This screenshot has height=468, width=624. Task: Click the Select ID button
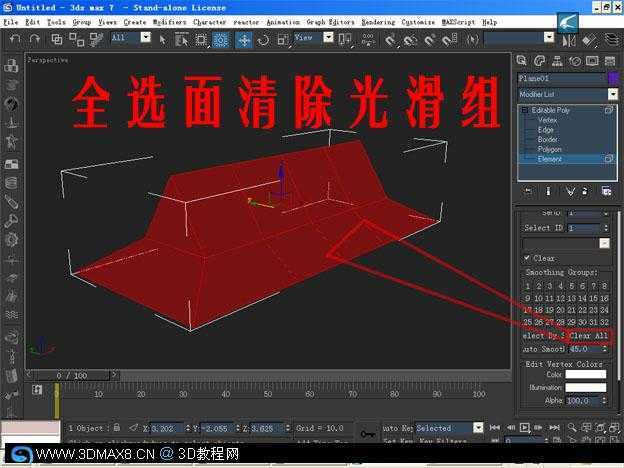coord(543,228)
